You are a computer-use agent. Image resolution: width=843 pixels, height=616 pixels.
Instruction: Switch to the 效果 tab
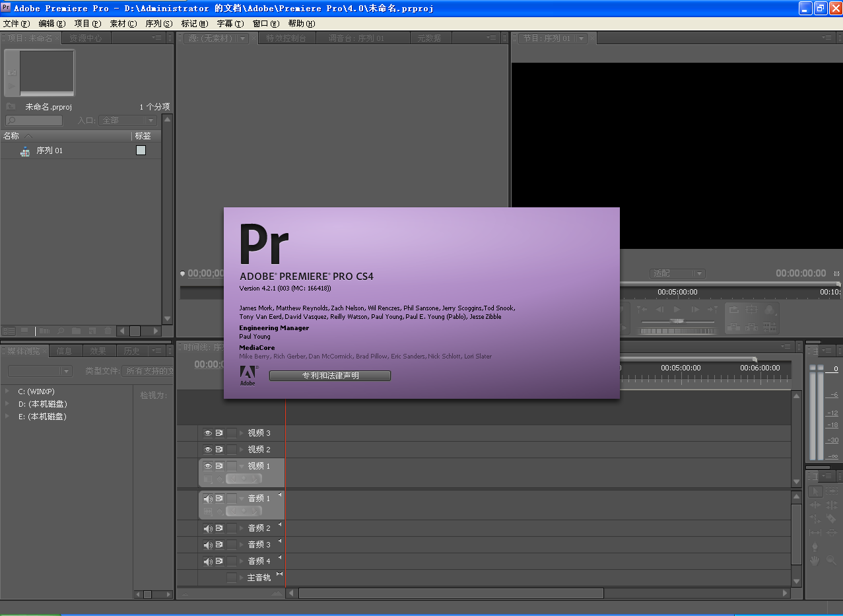tap(98, 351)
